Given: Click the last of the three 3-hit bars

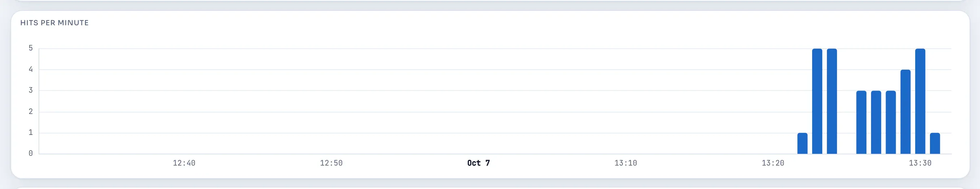Looking at the screenshot, I should (891, 122).
